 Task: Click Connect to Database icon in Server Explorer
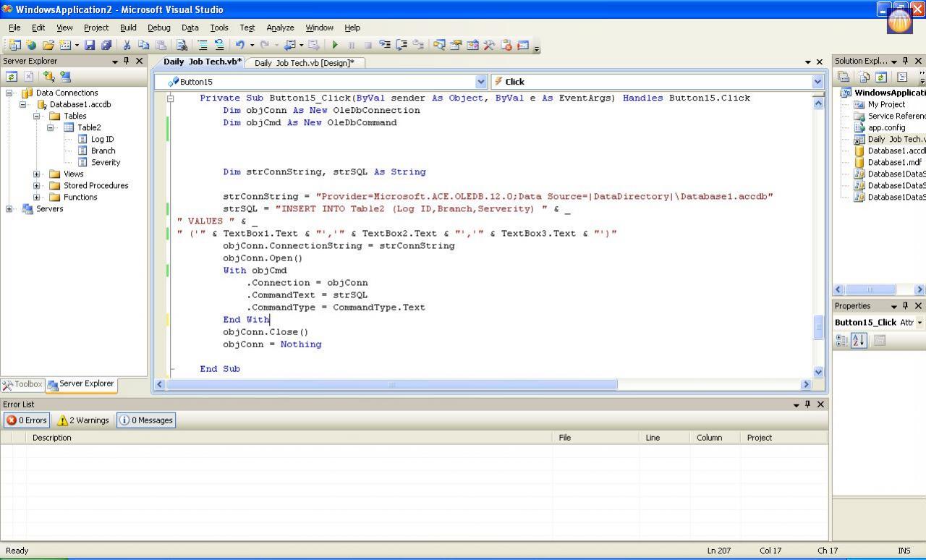tap(48, 77)
